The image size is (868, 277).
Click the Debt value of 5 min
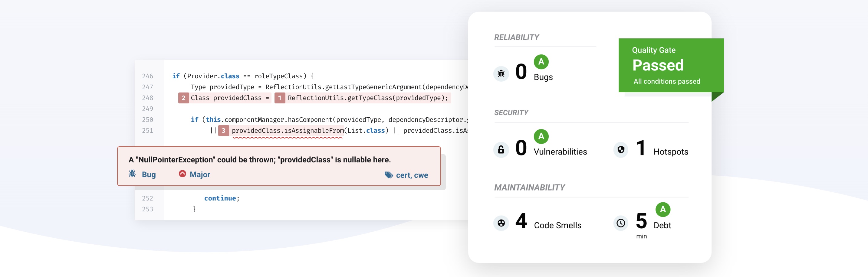(641, 225)
